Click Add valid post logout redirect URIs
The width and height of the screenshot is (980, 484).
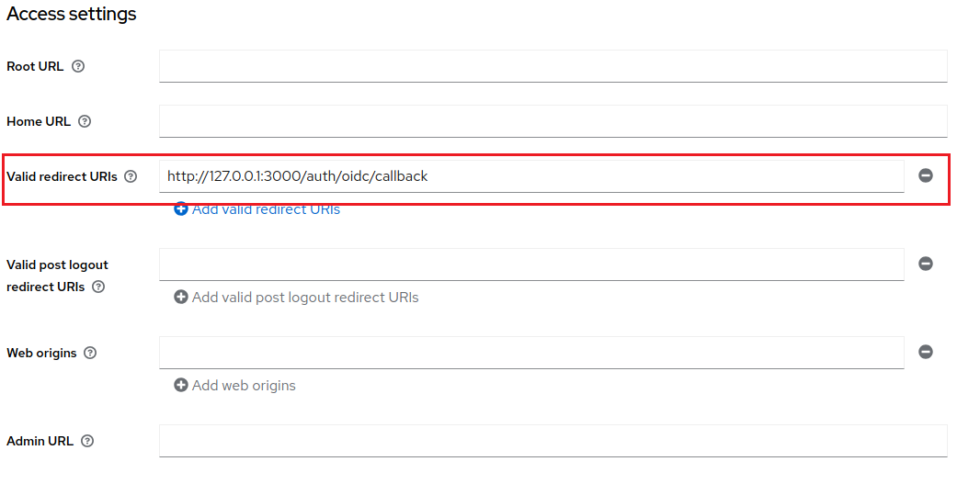coord(296,298)
